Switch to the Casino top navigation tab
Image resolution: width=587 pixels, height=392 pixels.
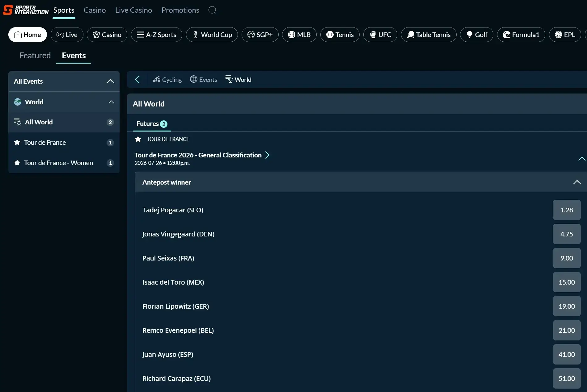click(x=95, y=10)
